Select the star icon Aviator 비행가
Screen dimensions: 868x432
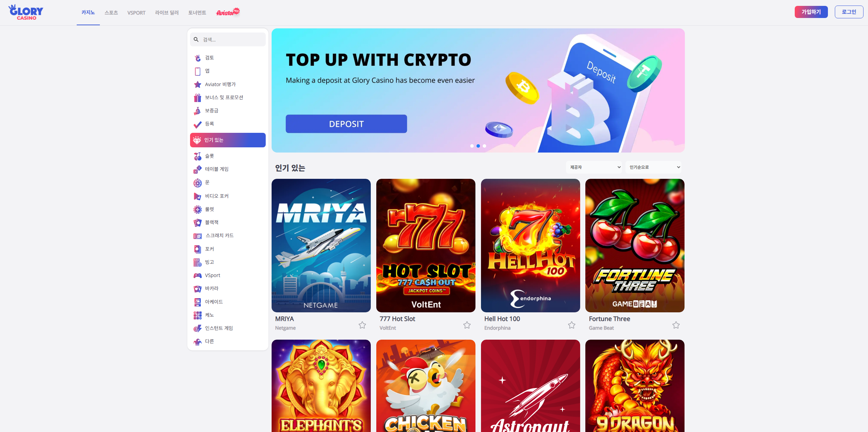pyautogui.click(x=197, y=84)
